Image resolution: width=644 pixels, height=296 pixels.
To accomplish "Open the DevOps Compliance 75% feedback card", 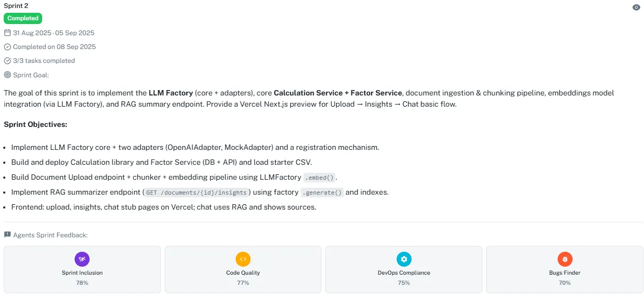I will coord(404,269).
